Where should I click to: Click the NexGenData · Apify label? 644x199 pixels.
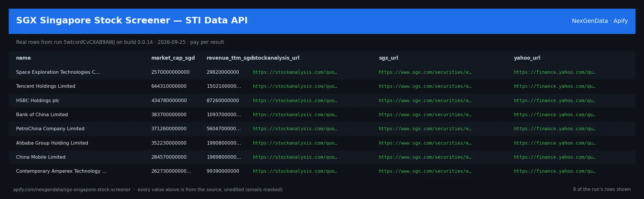[600, 21]
